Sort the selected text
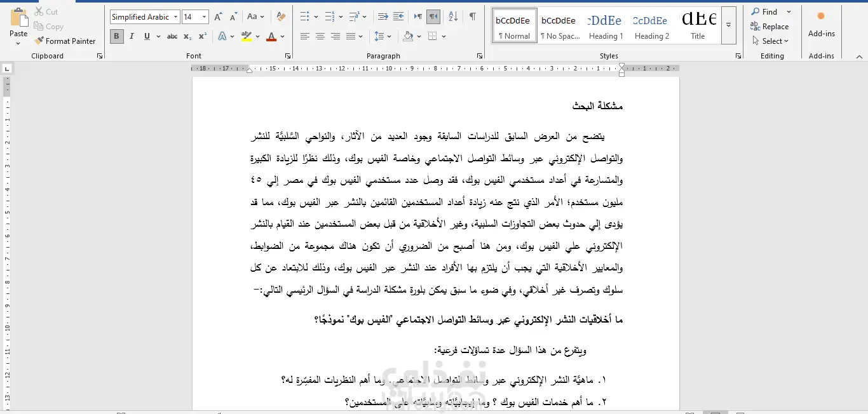 coord(452,17)
